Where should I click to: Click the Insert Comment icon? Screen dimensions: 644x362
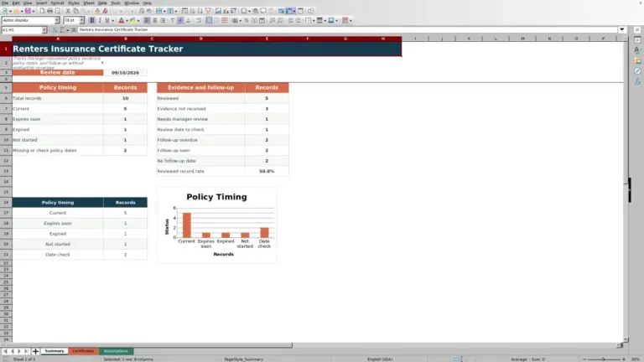tap(263, 11)
